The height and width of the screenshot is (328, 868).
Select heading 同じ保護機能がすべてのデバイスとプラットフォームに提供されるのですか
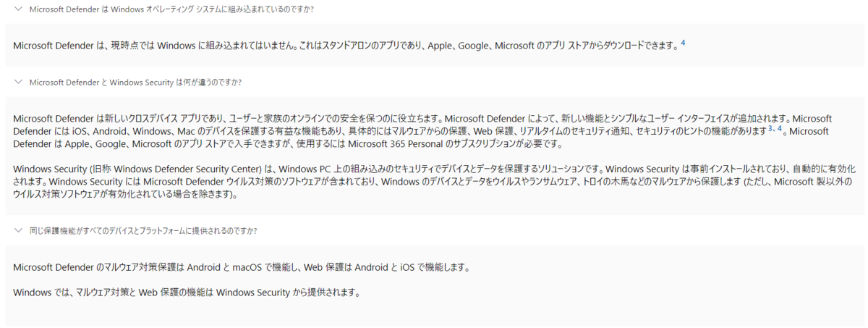[x=143, y=230]
